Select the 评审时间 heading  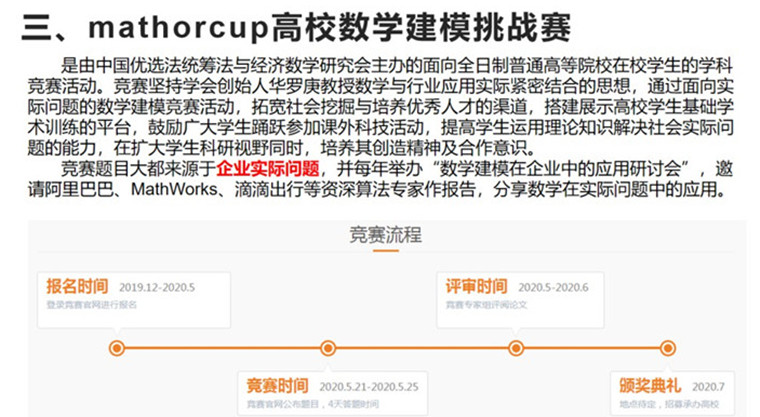tap(476, 286)
